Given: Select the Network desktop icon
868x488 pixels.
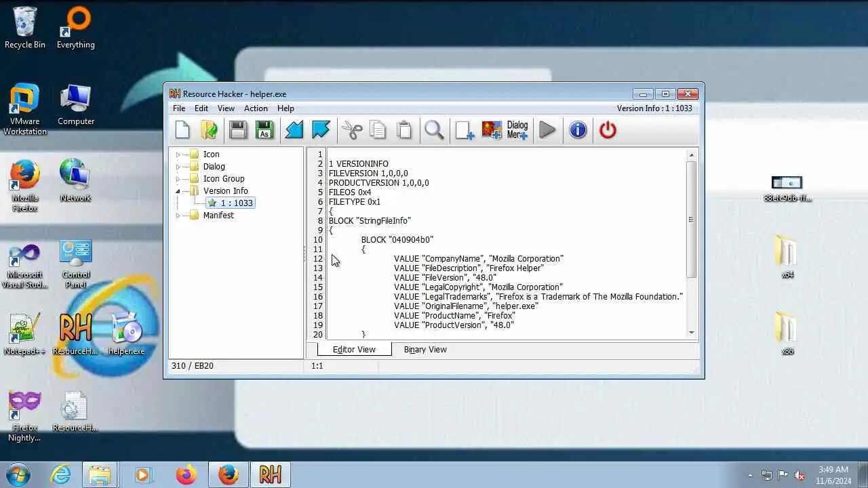Looking at the screenshot, I should tap(75, 181).
